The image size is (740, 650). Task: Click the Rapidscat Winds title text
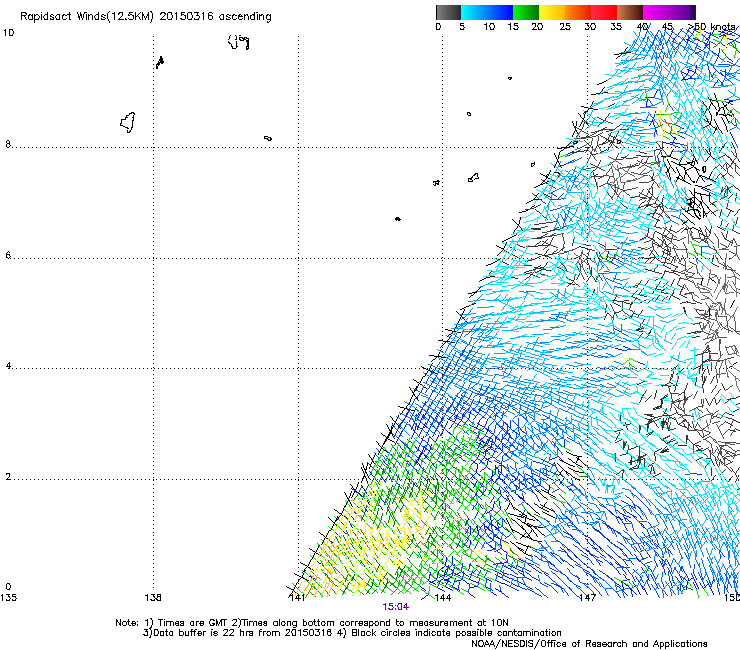[x=146, y=17]
